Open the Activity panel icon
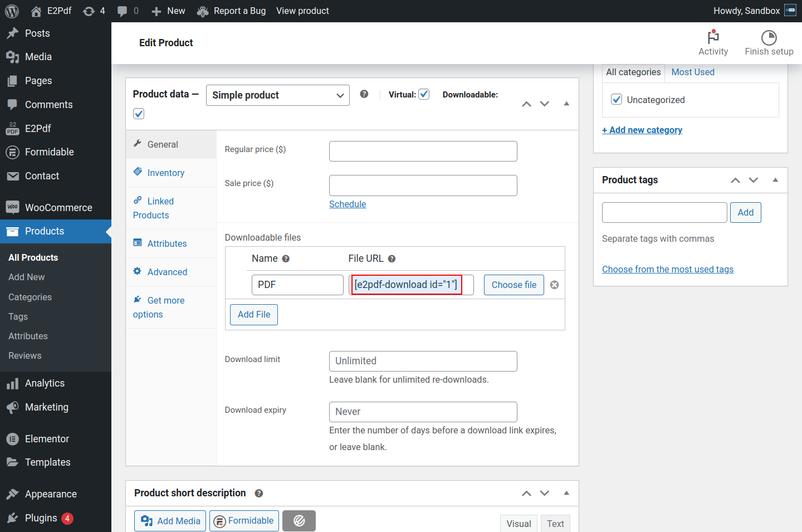The height and width of the screenshot is (532, 802). point(713,37)
